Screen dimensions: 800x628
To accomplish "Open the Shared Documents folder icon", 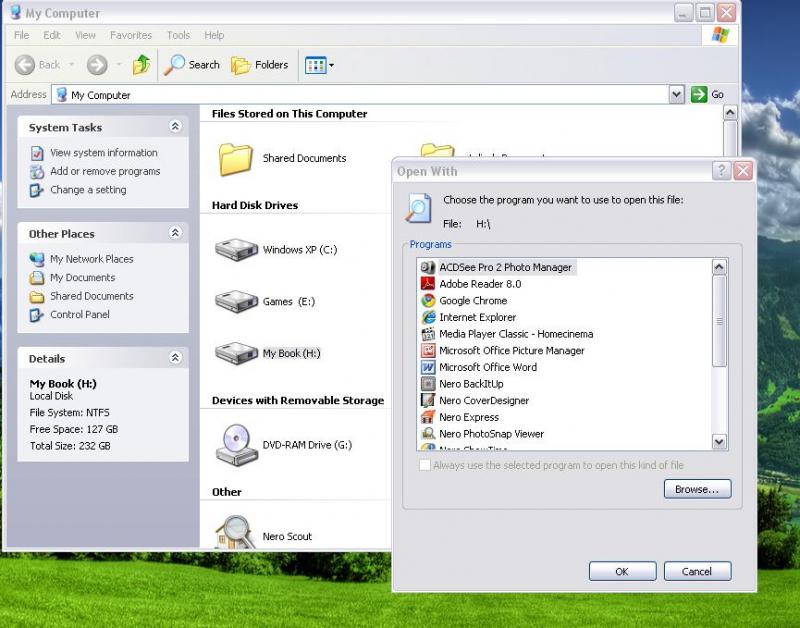I will (x=235, y=159).
